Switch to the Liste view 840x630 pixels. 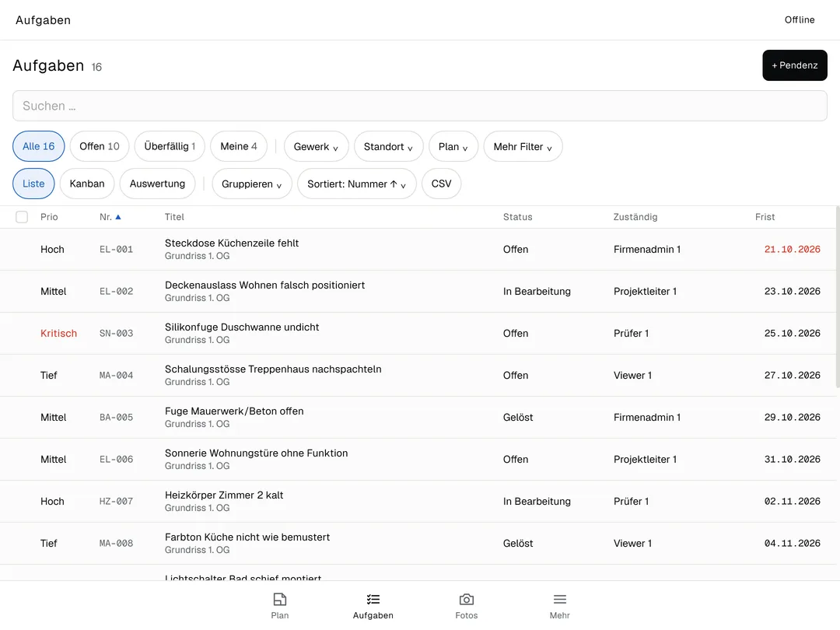click(33, 184)
